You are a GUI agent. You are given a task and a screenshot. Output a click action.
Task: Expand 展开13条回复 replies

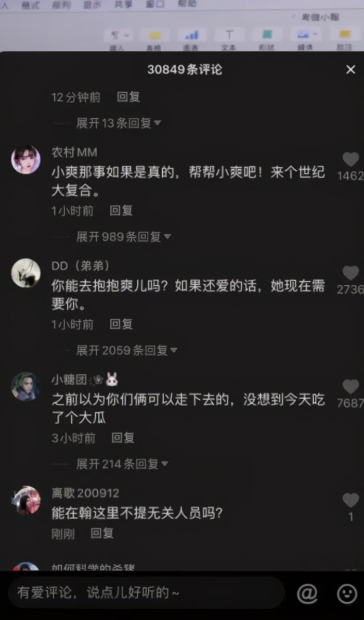coord(119,123)
